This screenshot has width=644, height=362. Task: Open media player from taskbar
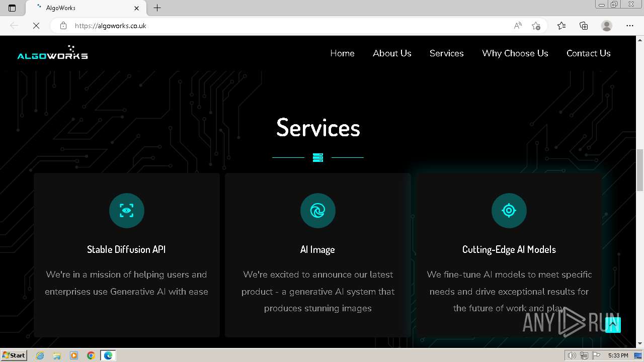pos(74,355)
